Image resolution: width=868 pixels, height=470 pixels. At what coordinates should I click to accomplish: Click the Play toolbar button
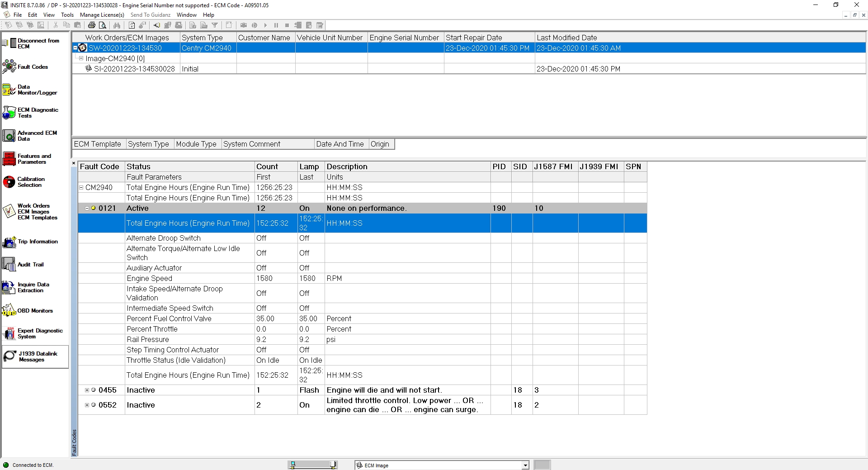pyautogui.click(x=265, y=25)
